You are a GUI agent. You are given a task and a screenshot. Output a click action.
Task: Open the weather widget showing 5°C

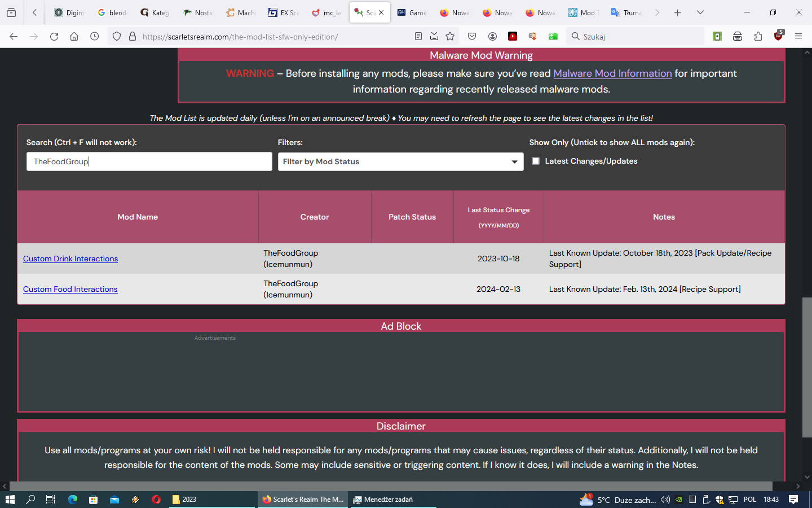tap(617, 500)
